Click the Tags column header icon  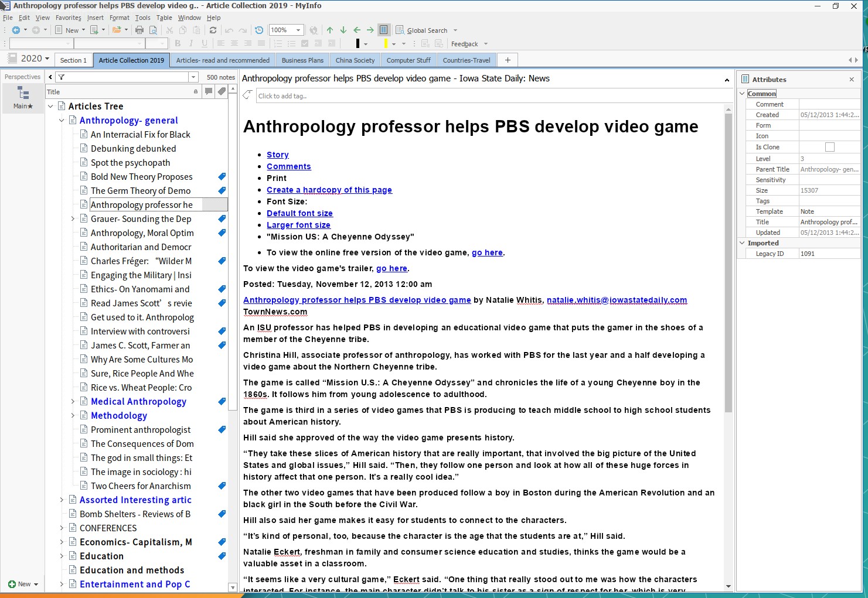tap(222, 91)
